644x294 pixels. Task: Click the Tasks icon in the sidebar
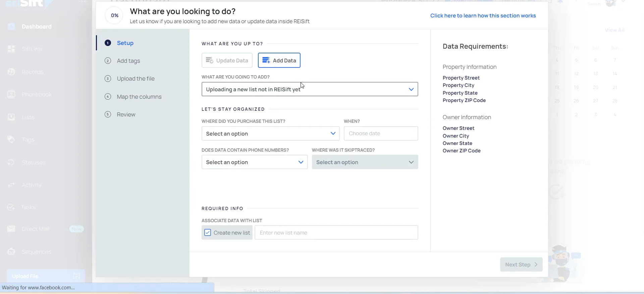(x=11, y=207)
